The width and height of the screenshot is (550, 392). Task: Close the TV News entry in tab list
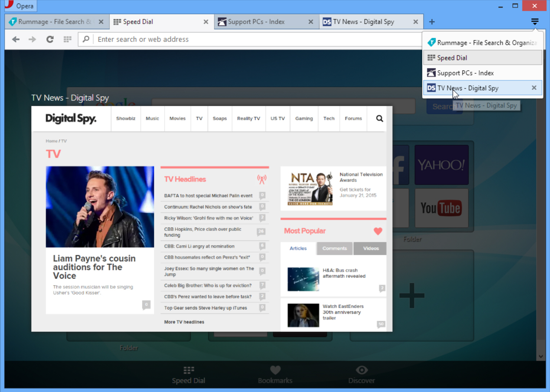click(534, 88)
